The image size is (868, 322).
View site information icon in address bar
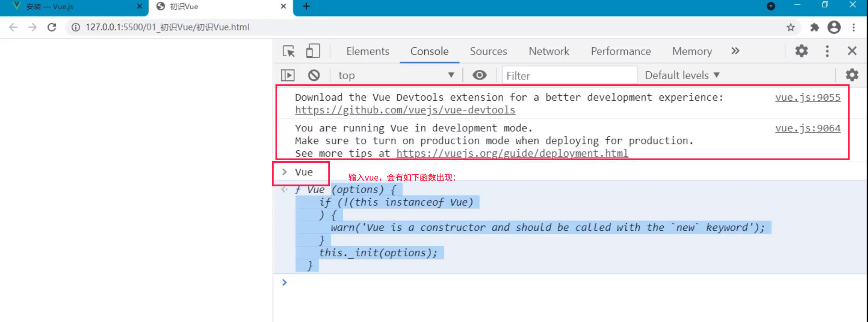point(76,27)
